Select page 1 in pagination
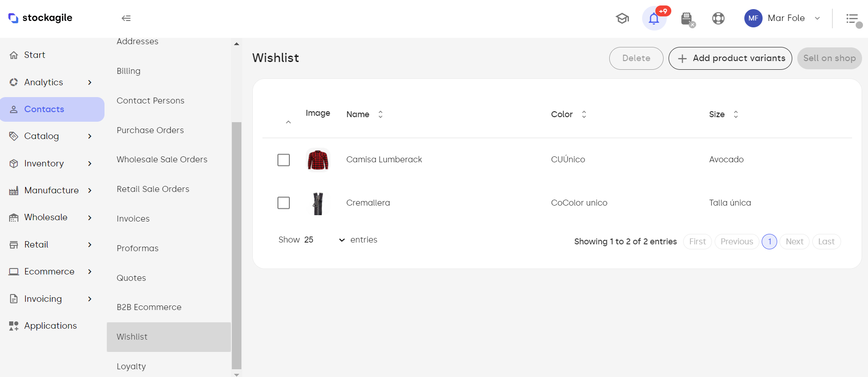This screenshot has height=377, width=868. pos(769,242)
